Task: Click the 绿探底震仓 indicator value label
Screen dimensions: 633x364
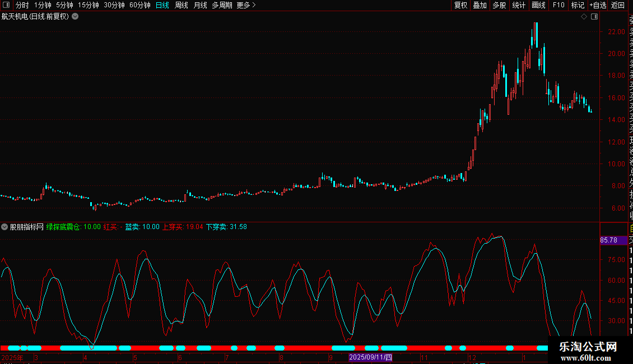Action: click(73, 227)
